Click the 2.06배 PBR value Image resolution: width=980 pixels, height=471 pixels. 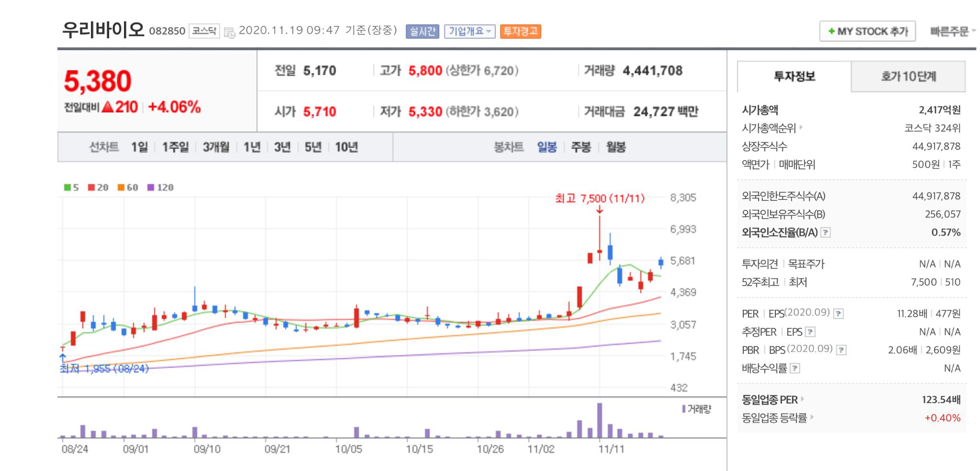902,350
